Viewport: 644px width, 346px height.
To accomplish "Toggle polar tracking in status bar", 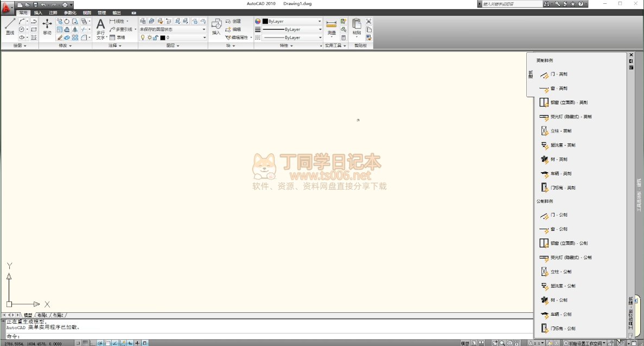I will point(100,343).
